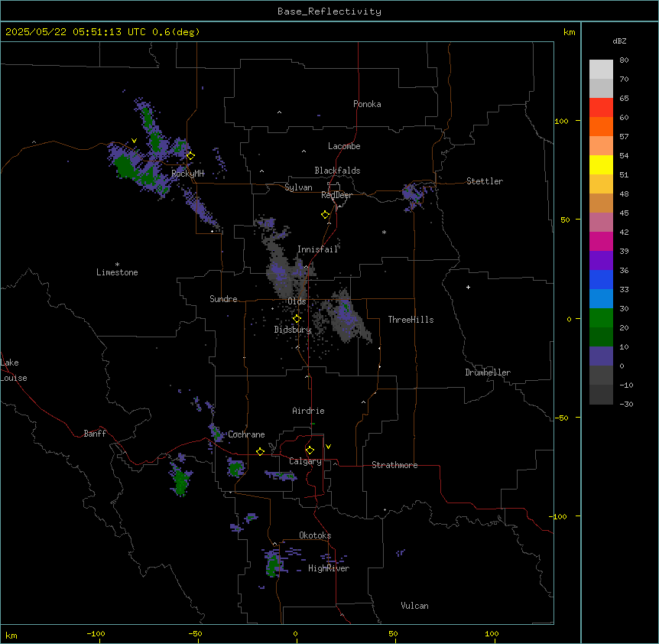Click the 65 value in the dBZ legend
Viewport: 659px width, 644px height.
pyautogui.click(x=624, y=99)
